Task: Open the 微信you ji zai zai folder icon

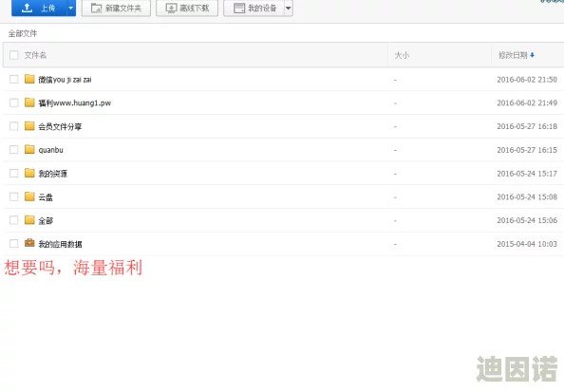Action: pos(29,79)
